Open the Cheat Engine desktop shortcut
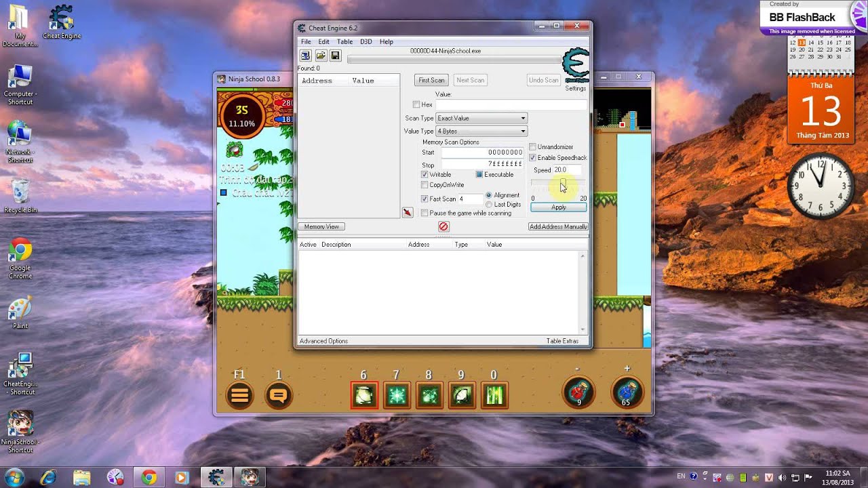This screenshot has width=868, height=488. tap(62, 22)
